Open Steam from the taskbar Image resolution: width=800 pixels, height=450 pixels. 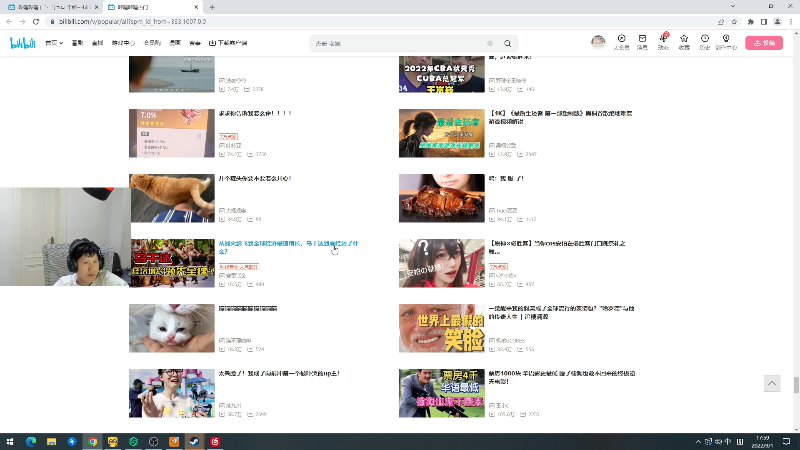[x=194, y=441]
